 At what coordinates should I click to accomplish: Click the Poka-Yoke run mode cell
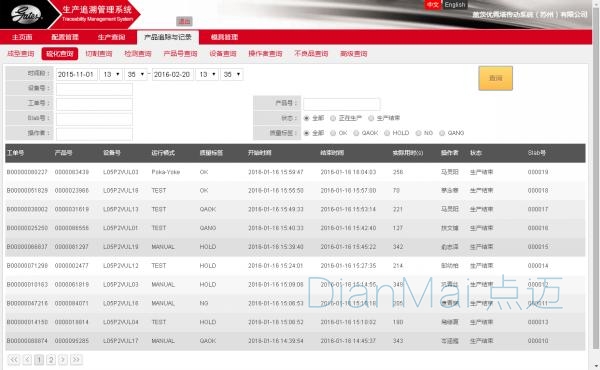[x=166, y=172]
